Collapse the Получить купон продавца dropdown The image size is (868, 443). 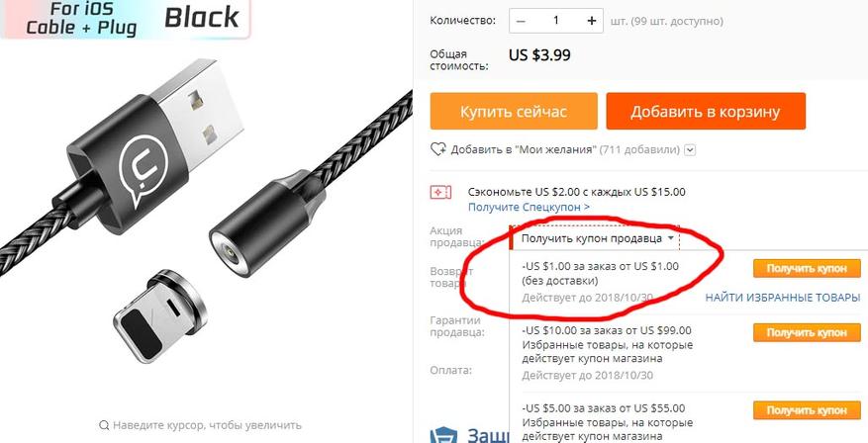point(597,238)
